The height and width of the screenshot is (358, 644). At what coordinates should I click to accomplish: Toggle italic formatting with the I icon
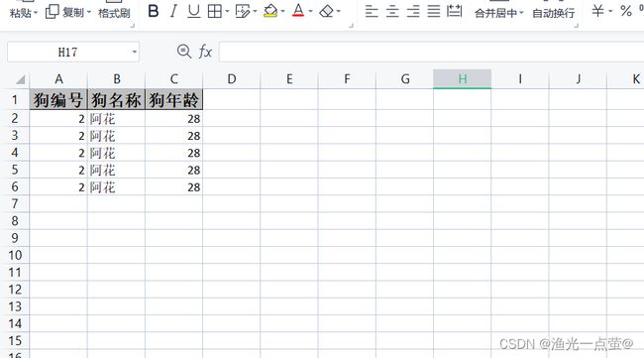(x=173, y=11)
